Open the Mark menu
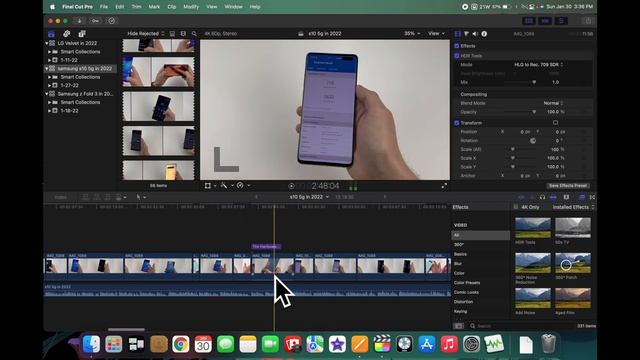The image size is (640, 360). coord(154,7)
